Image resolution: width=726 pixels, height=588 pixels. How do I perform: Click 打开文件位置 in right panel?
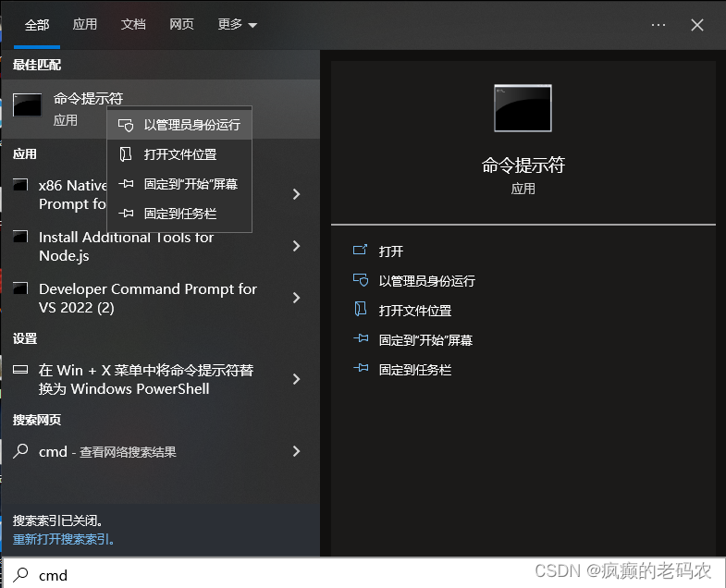click(415, 311)
